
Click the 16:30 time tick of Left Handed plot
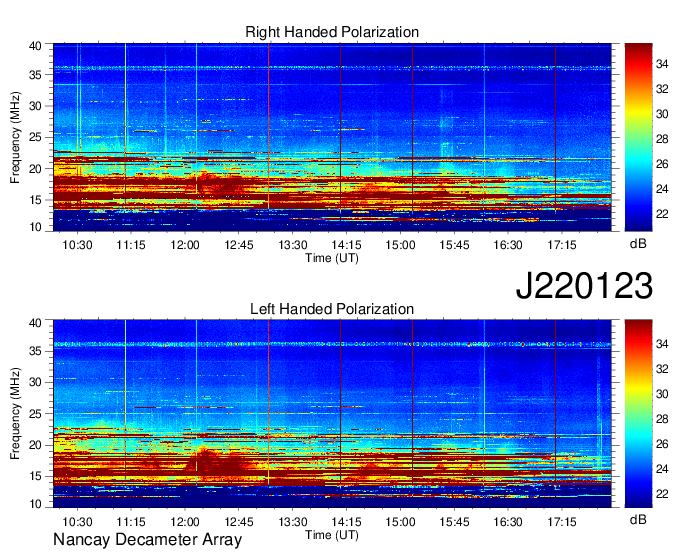[x=508, y=522]
